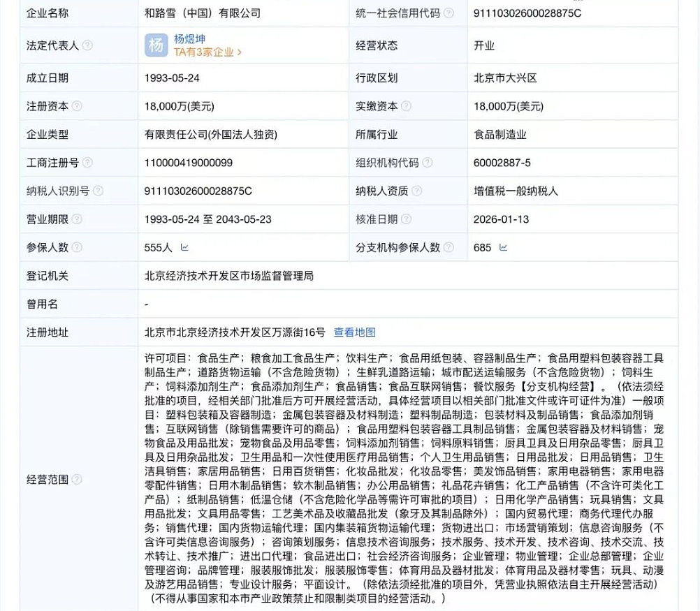
Task: Click help icon beside 分支机构参保人数
Action: [449, 247]
